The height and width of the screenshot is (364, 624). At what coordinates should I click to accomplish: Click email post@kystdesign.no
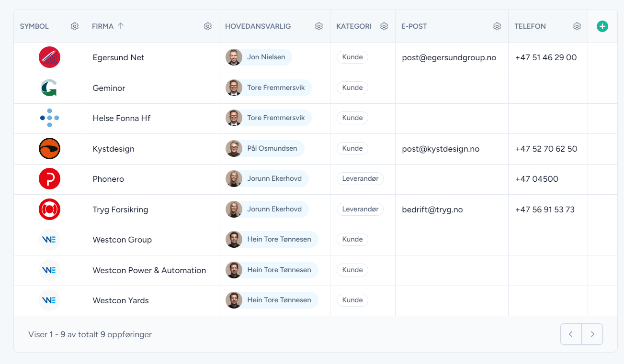click(441, 149)
